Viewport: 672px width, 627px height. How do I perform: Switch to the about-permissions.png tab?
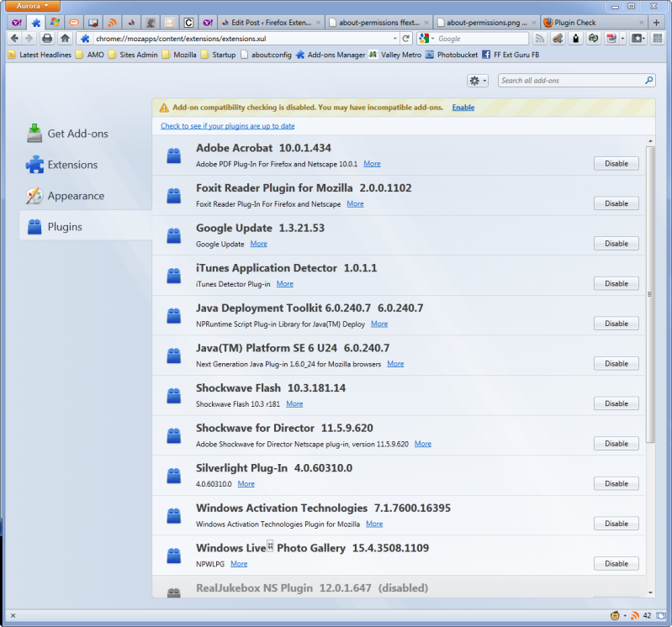pos(487,23)
